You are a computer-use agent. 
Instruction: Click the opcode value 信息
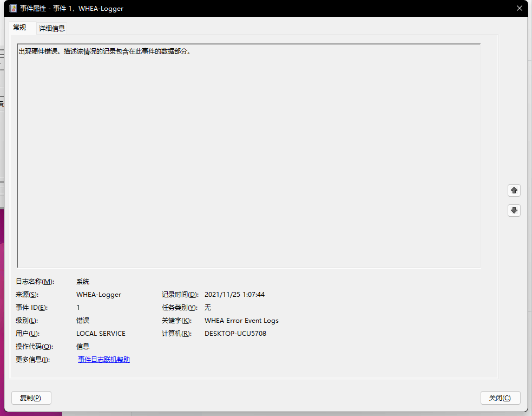(x=83, y=346)
